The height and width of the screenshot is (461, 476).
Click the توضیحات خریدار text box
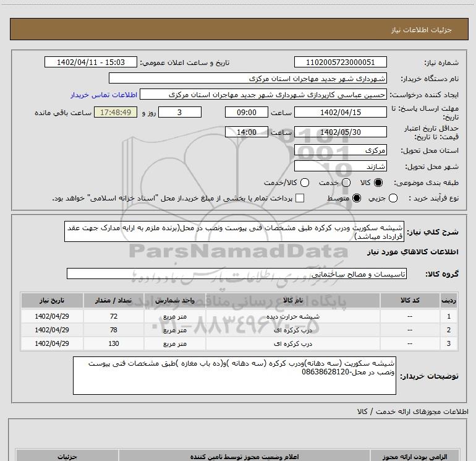click(234, 375)
